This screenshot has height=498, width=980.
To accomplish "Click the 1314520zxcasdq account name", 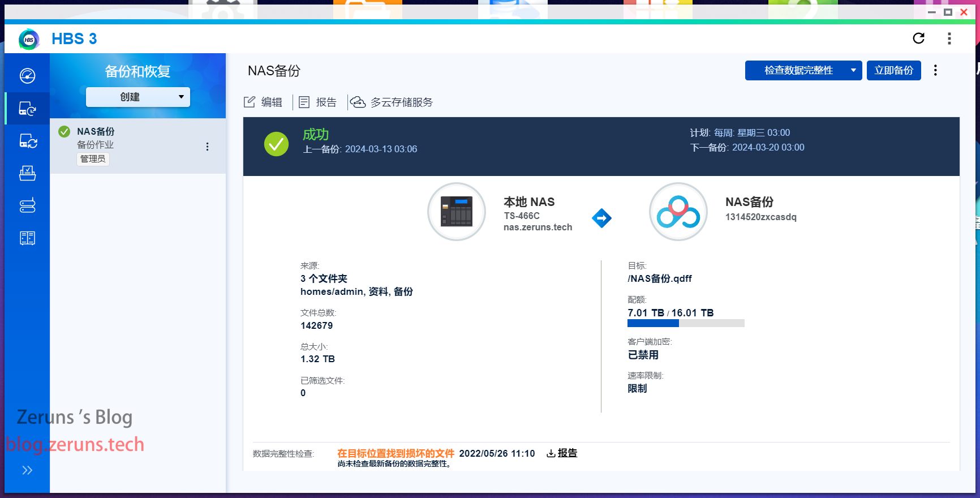I will pos(761,217).
